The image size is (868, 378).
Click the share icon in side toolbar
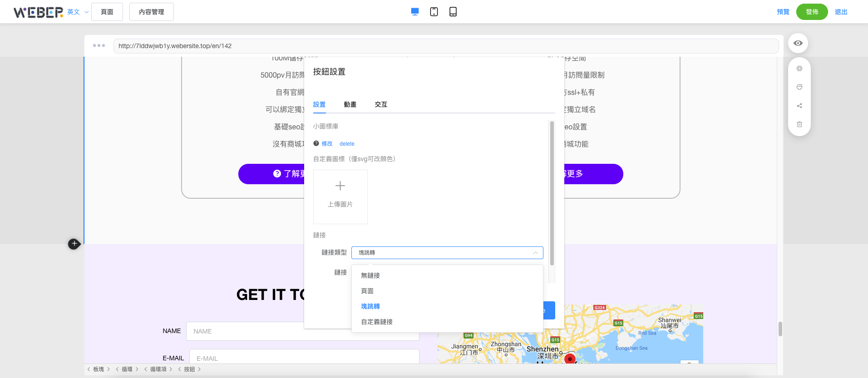[799, 106]
